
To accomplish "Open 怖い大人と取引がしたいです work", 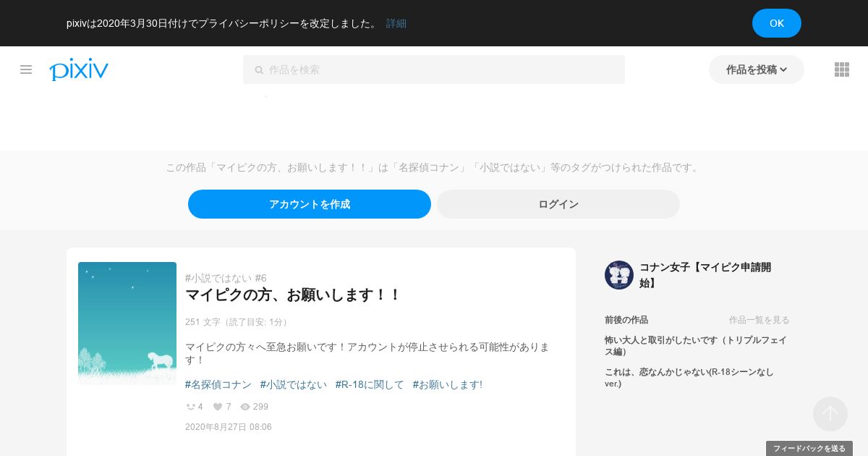I will [696, 346].
